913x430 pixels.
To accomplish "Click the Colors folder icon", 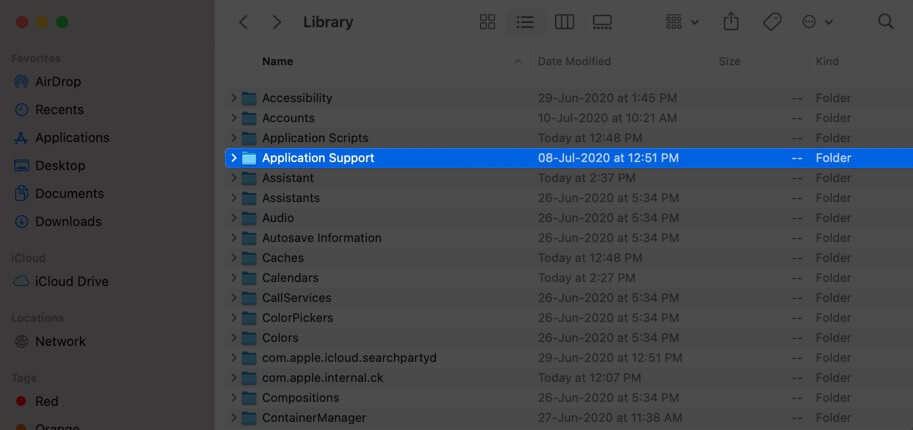I will [x=249, y=338].
